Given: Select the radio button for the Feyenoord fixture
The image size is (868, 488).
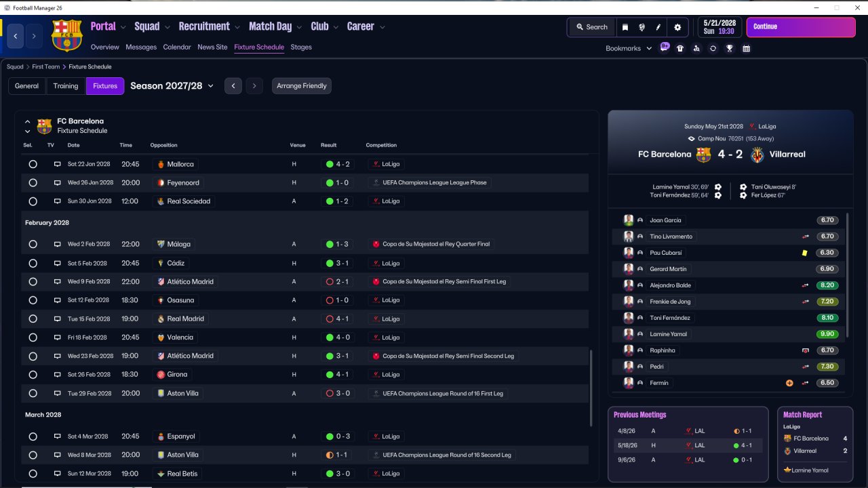Looking at the screenshot, I should click(x=33, y=183).
